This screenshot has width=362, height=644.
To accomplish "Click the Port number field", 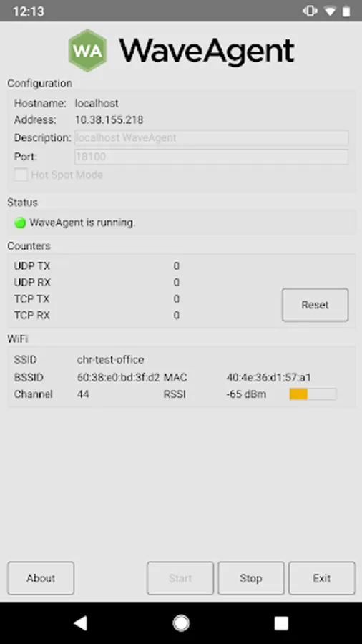I will pos(212,157).
